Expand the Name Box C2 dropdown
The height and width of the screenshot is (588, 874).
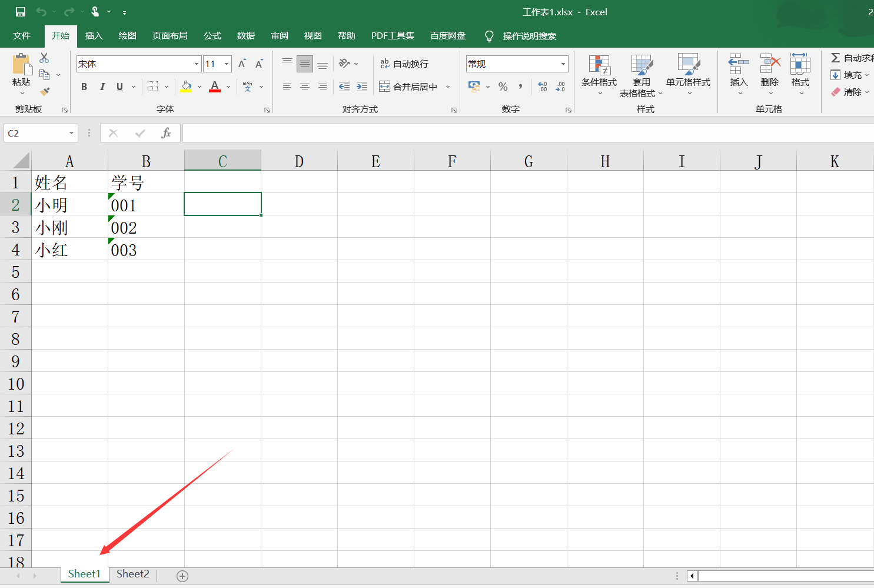tap(71, 133)
